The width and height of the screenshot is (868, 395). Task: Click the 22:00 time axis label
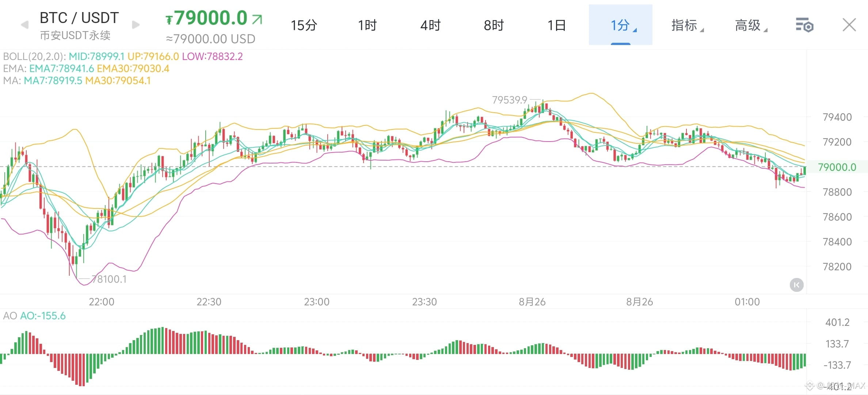point(102,302)
